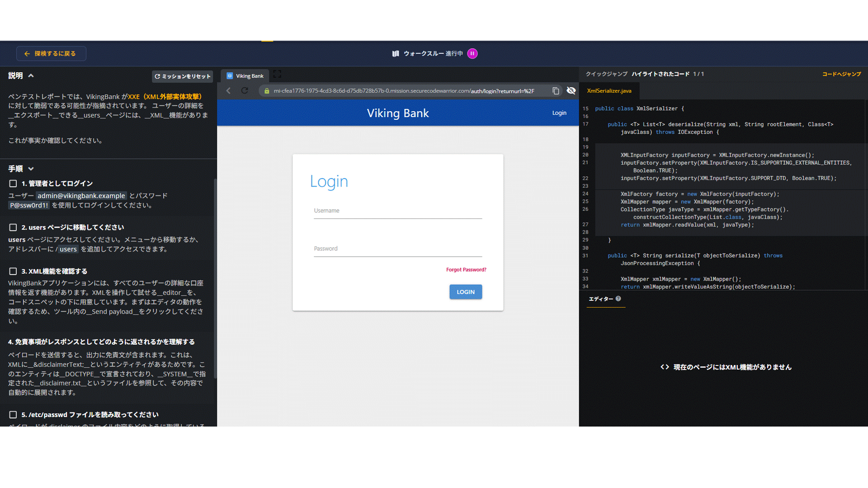868x488 pixels.
Task: Click the browser reload icon
Action: 245,91
